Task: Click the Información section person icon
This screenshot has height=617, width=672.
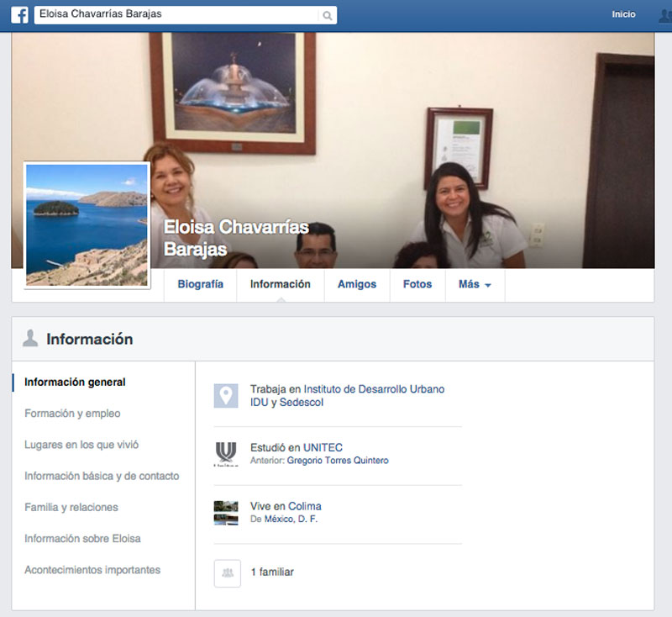Action: pyautogui.click(x=30, y=338)
